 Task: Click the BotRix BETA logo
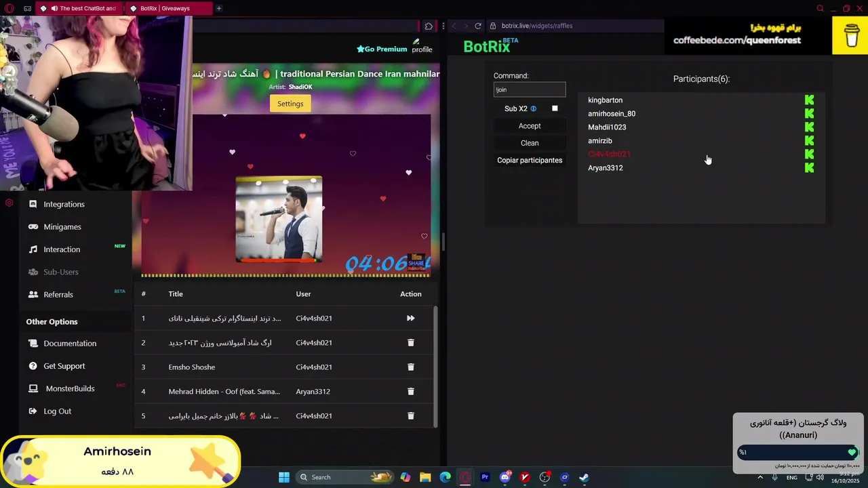click(x=490, y=45)
